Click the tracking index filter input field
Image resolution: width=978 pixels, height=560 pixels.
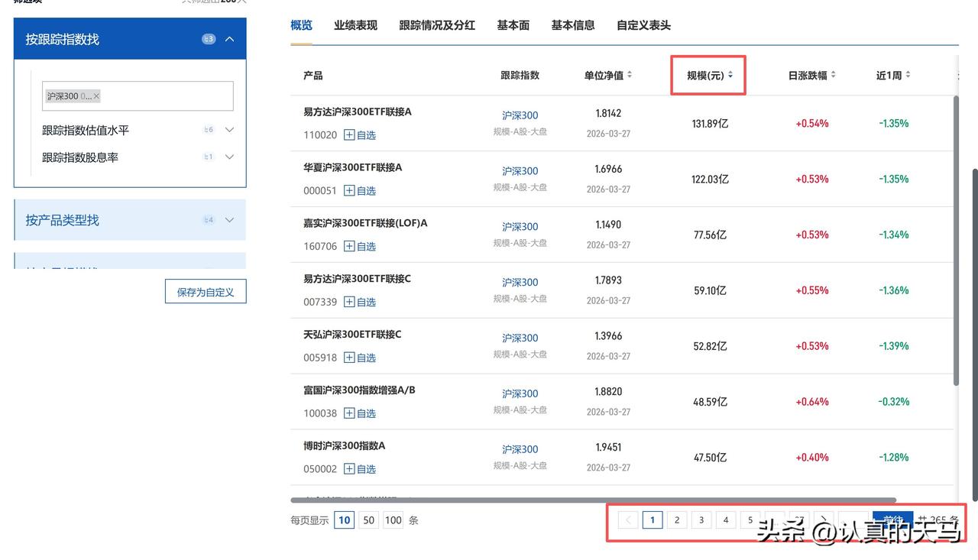click(x=138, y=96)
